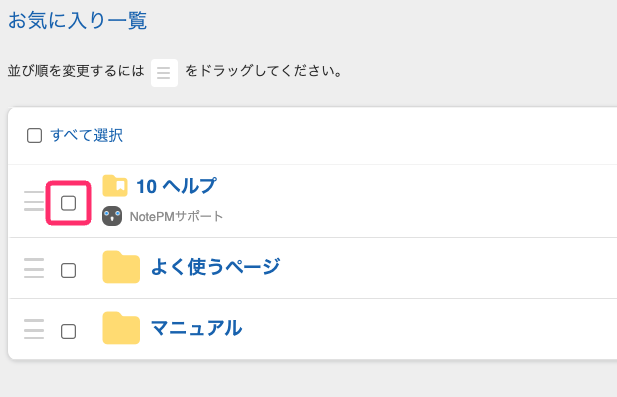The height and width of the screenshot is (397, 617).
Task: Click the マニュアル folder icon
Action: click(x=121, y=328)
